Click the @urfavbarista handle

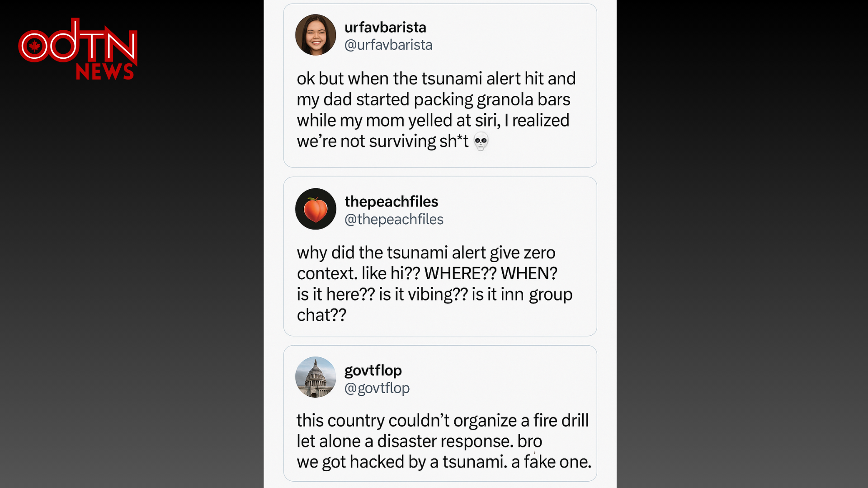coord(388,45)
